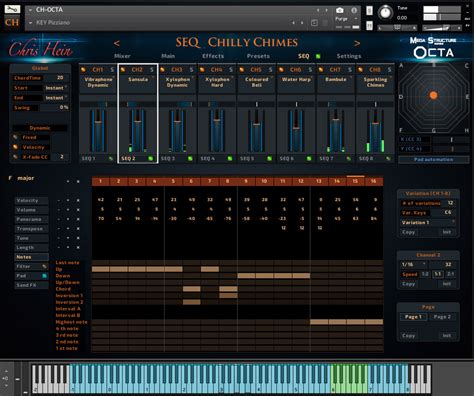Viewport: 474px width, 396px height.
Task: Open the CH-OCTA instrument dropdown arrow
Action: [x=30, y=10]
